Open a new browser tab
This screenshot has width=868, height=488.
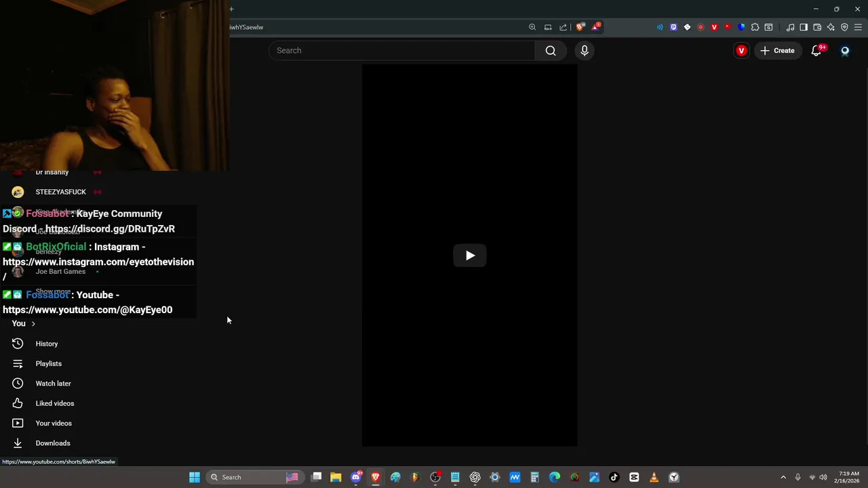pyautogui.click(x=231, y=9)
